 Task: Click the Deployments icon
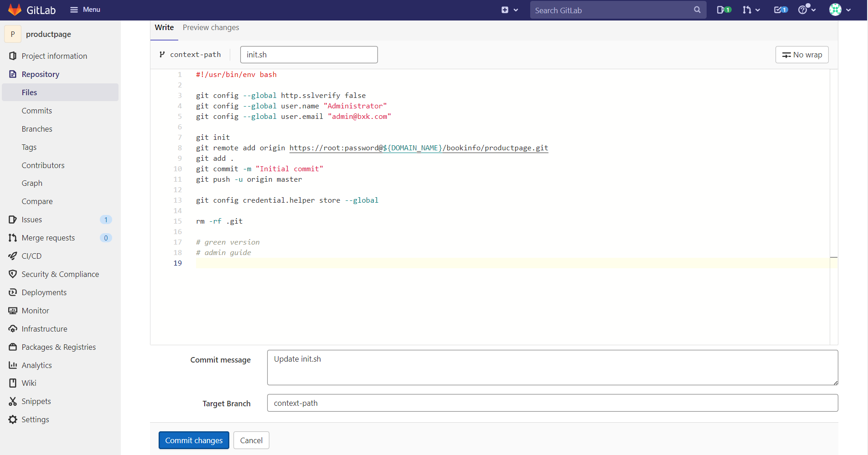pos(13,292)
